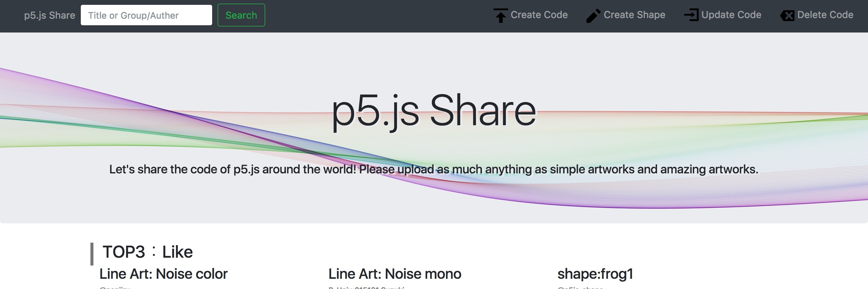Open the shape:frog1 card title
This screenshot has width=868, height=289.
tap(596, 274)
